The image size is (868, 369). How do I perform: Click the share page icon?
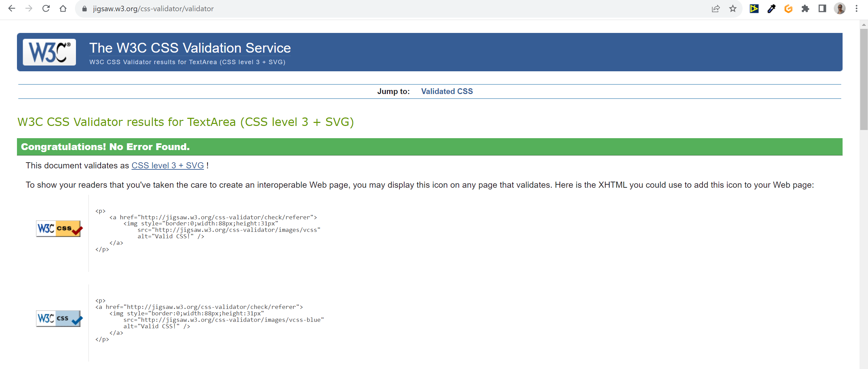click(x=715, y=8)
